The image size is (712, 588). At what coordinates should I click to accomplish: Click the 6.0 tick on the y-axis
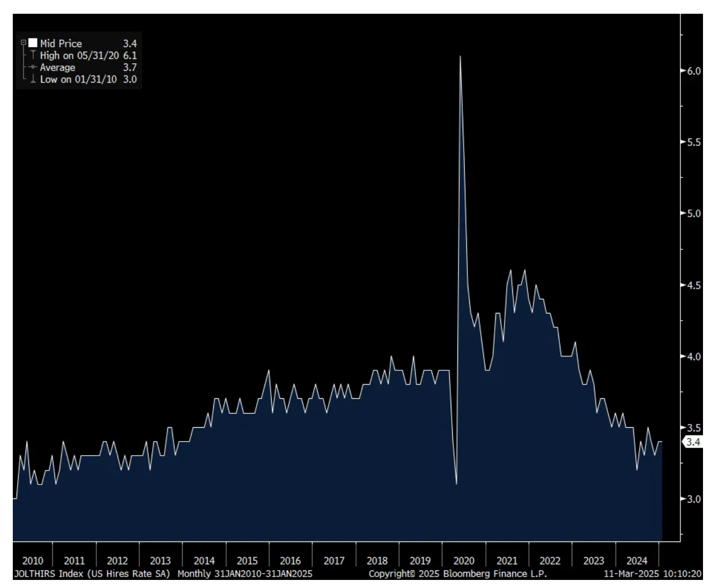694,71
